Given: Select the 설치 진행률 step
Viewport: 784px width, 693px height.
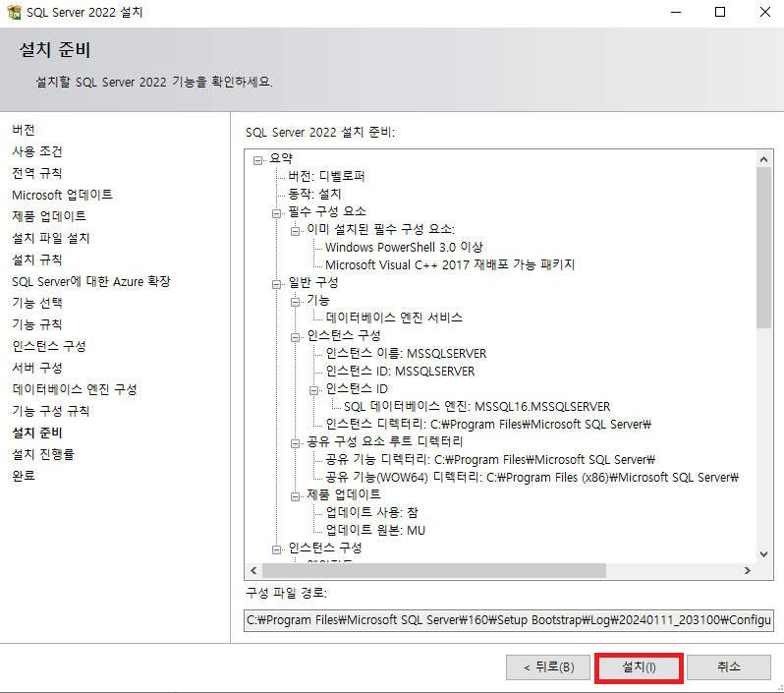Looking at the screenshot, I should (43, 454).
